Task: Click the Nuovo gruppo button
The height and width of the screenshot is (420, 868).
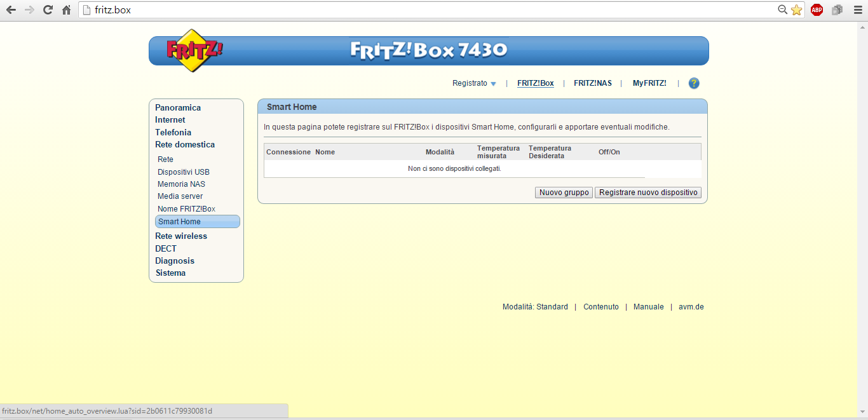Action: pyautogui.click(x=564, y=193)
